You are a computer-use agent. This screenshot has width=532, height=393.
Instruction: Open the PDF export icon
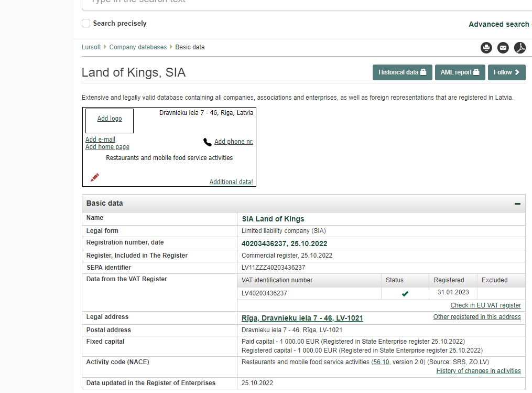coord(520,48)
